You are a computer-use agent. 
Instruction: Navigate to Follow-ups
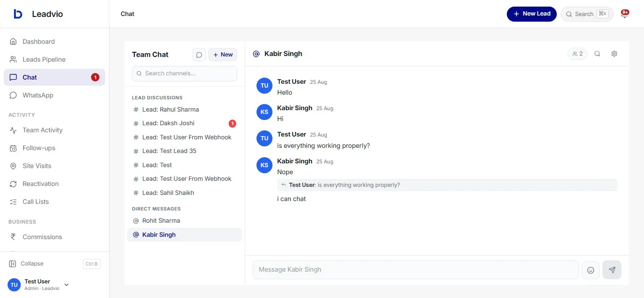click(x=54, y=148)
